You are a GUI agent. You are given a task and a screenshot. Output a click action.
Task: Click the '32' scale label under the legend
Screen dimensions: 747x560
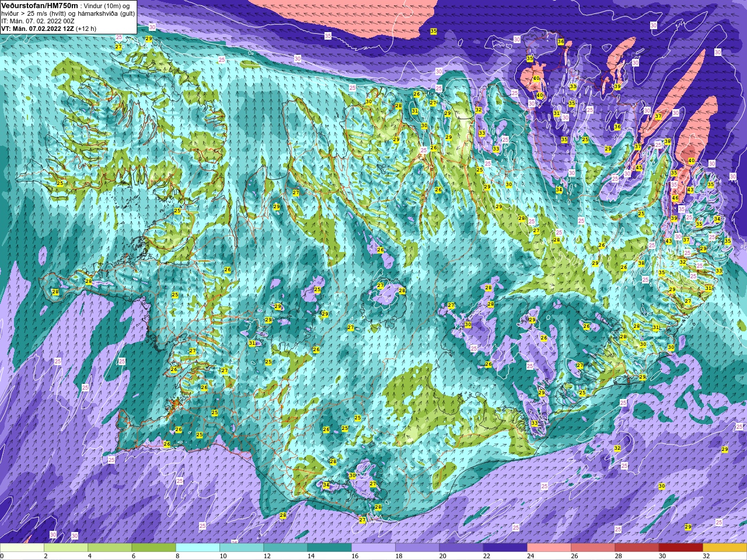click(707, 556)
